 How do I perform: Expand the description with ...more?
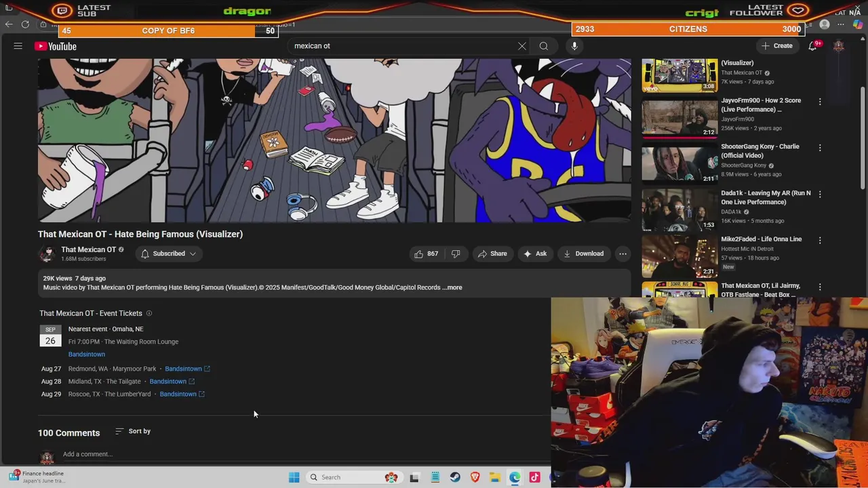452,287
